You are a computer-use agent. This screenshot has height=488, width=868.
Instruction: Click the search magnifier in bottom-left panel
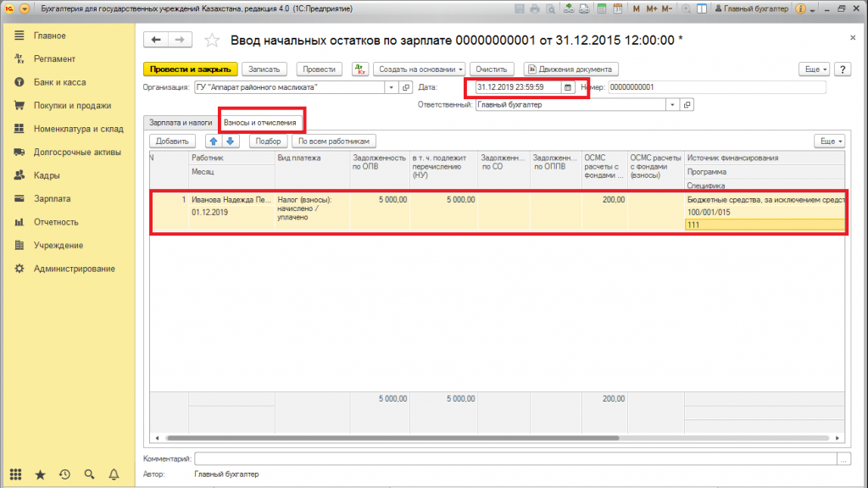(x=88, y=475)
